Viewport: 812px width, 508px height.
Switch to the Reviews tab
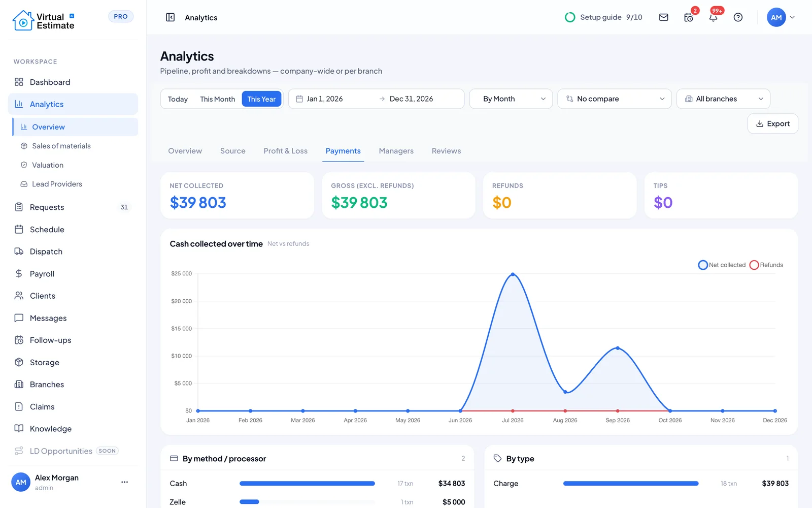[446, 151]
